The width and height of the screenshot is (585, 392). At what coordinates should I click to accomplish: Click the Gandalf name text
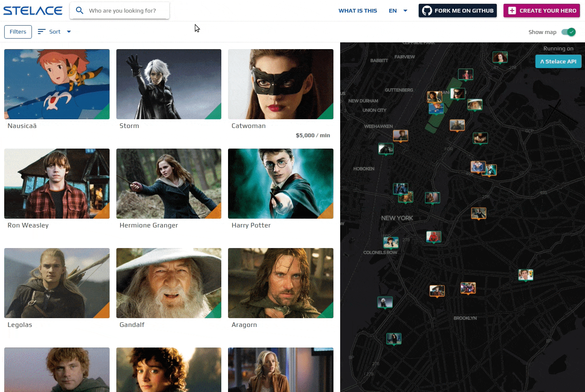coord(132,325)
